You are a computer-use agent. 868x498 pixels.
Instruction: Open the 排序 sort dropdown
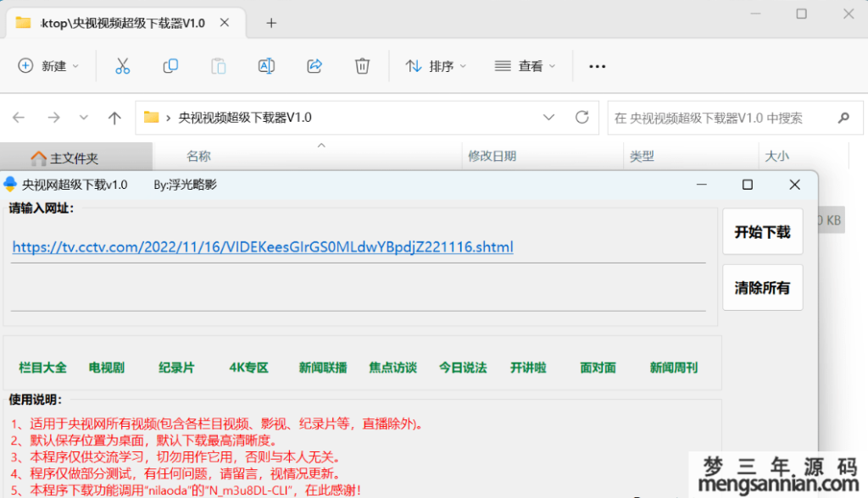coord(436,66)
